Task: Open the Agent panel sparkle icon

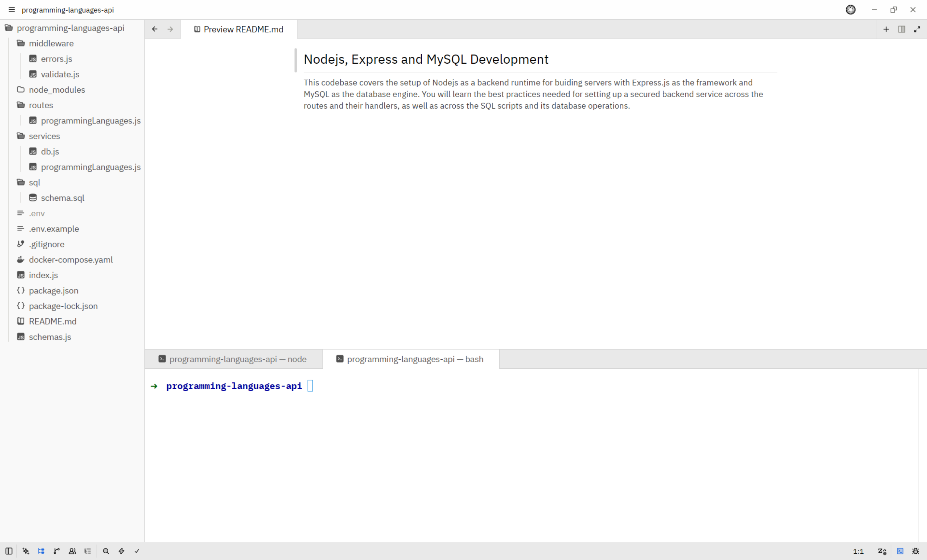Action: tap(26, 551)
